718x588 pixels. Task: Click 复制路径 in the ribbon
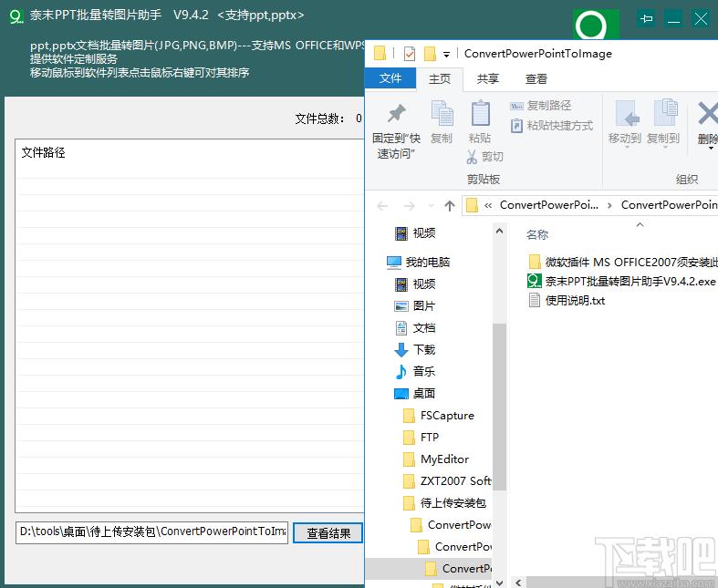540,106
